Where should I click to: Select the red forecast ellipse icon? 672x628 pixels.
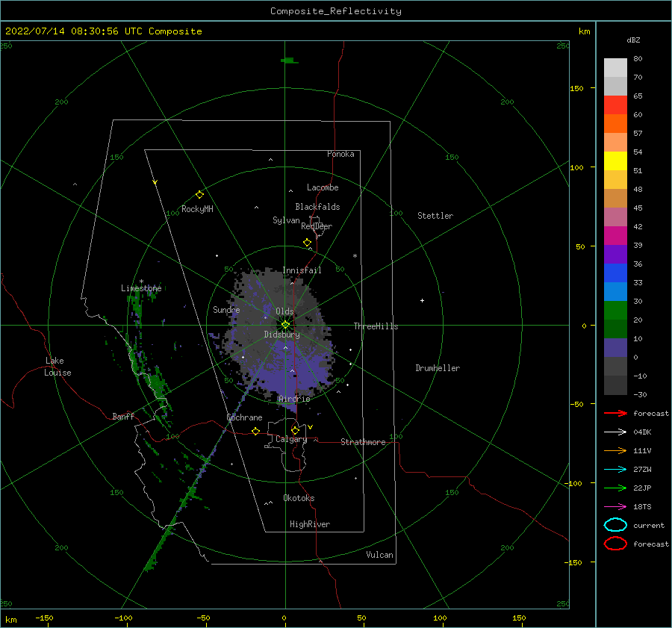[x=615, y=544]
